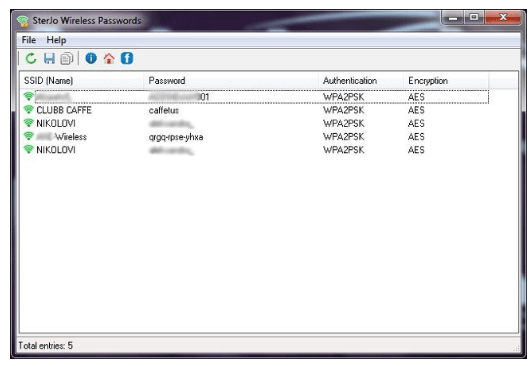Sort by the SSID (Name) column header
The image size is (530, 366).
[81, 81]
